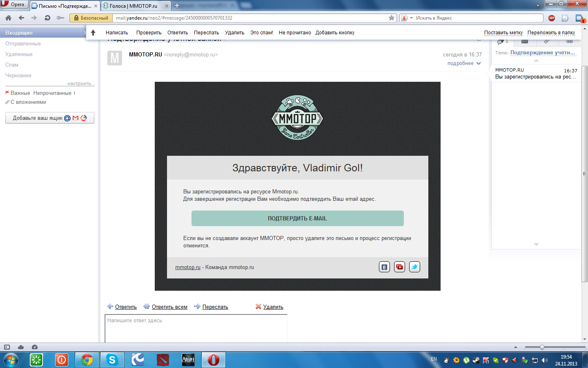Click Ответить in the top toolbar

178,33
